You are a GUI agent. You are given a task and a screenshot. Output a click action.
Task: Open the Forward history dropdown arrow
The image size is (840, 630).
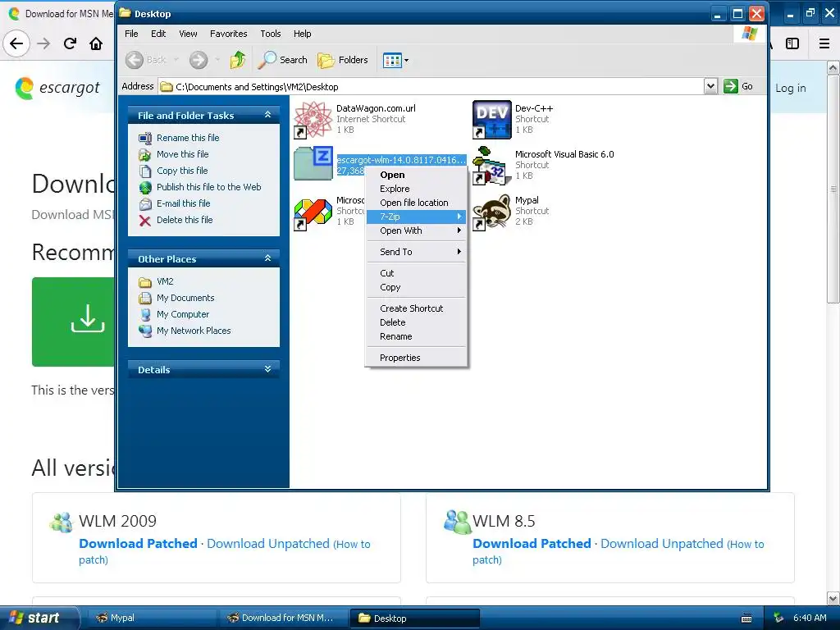pyautogui.click(x=217, y=60)
